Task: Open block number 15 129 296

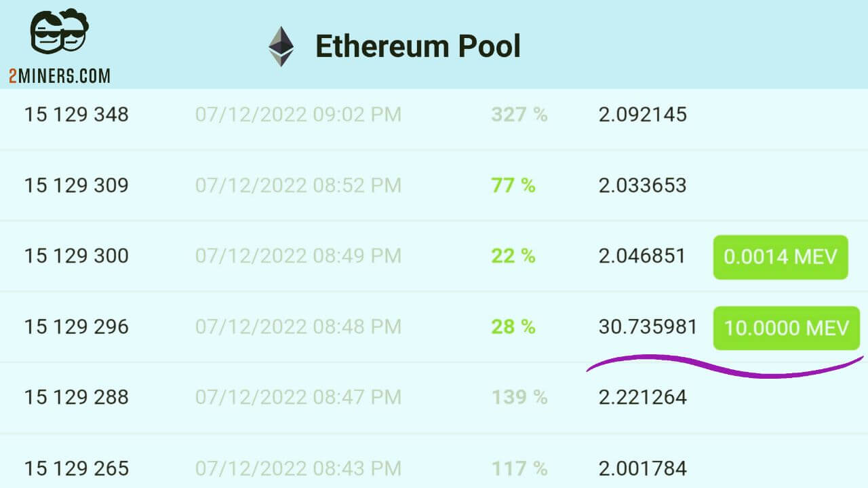Action: coord(76,327)
